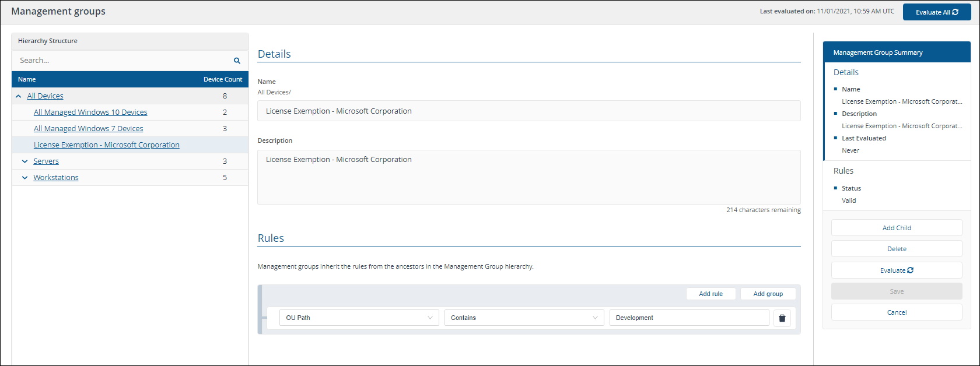Click the Add Child button
Image resolution: width=980 pixels, height=366 pixels.
coord(896,228)
